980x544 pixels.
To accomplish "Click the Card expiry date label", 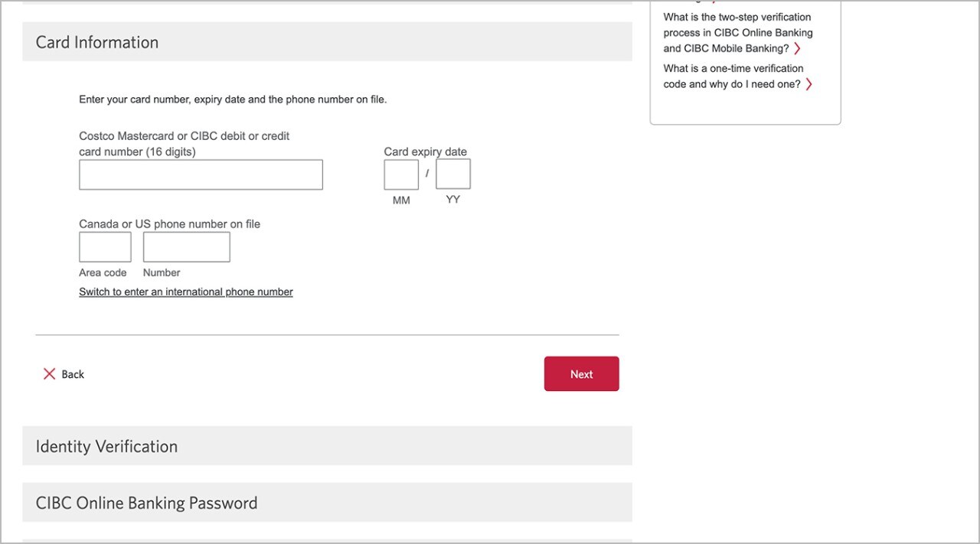I will tap(425, 151).
